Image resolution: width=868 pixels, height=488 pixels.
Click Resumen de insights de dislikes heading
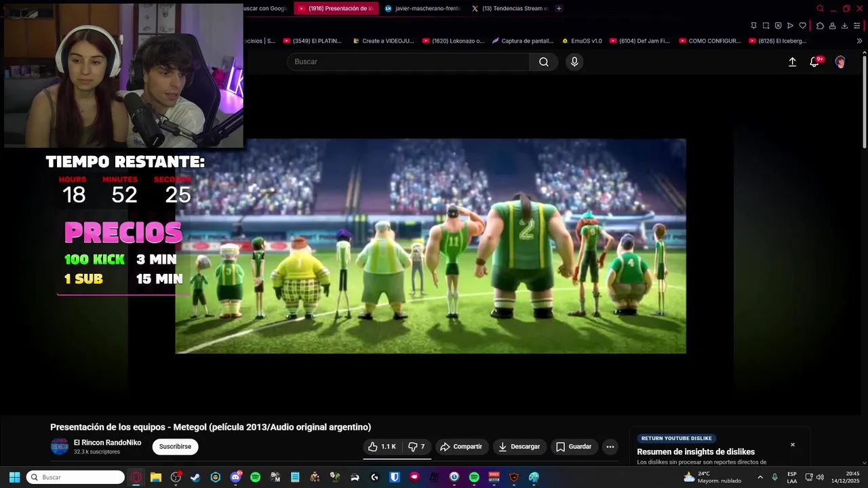pyautogui.click(x=696, y=452)
